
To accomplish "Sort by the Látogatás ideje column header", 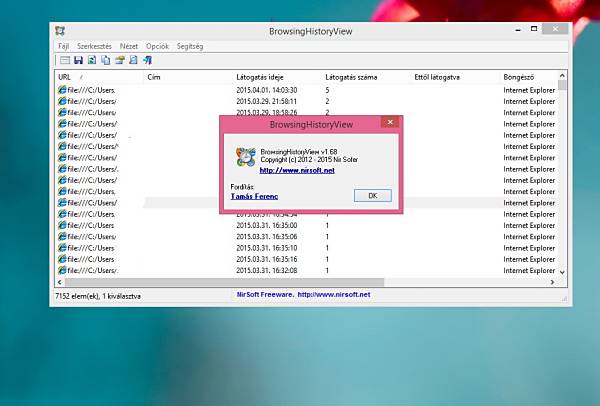I will 262,76.
